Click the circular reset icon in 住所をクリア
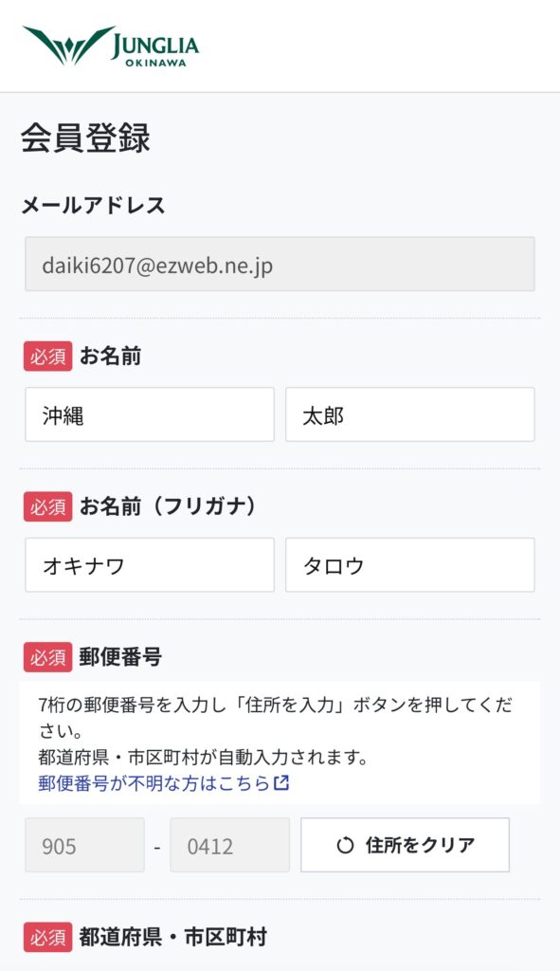The width and height of the screenshot is (560, 971). (x=345, y=845)
